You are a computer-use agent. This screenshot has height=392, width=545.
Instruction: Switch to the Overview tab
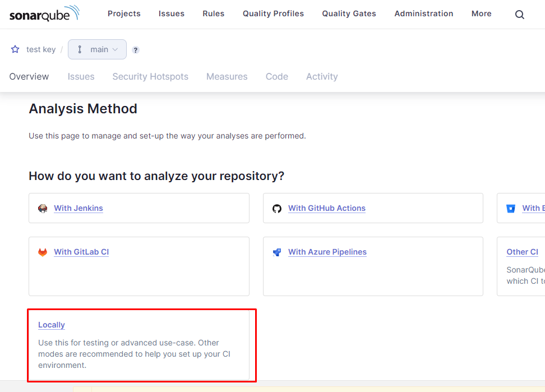[x=29, y=76]
